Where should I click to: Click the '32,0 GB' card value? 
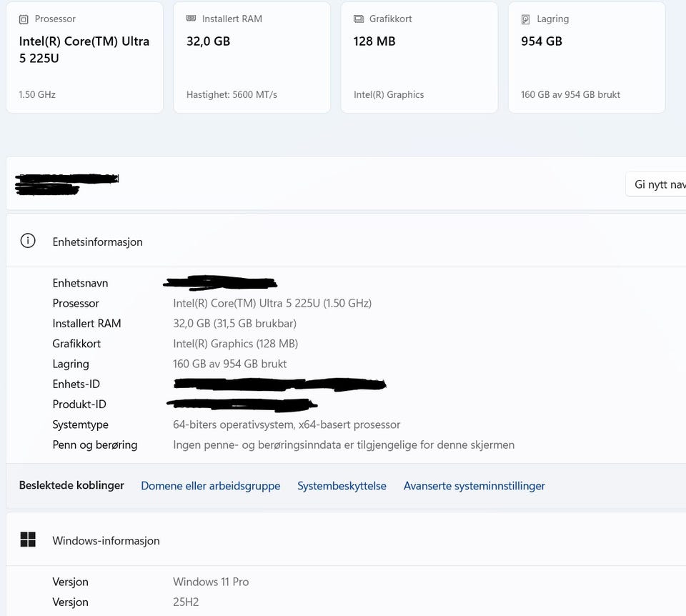pos(208,41)
